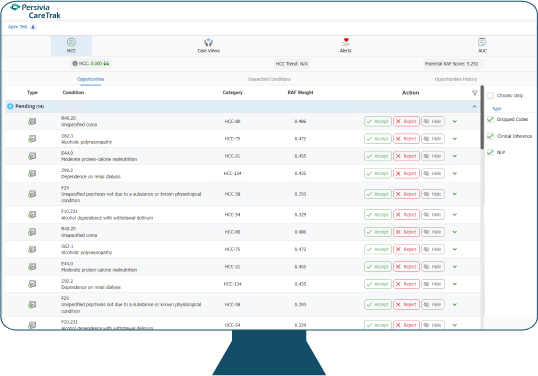Click type icon of first Unspecified coma row
The image size is (538, 376).
[32, 121]
